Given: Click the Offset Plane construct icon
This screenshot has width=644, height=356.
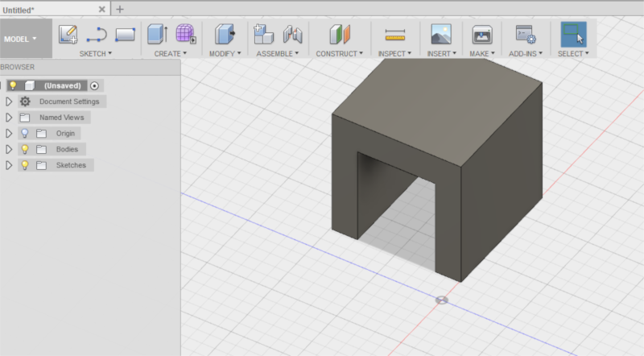Looking at the screenshot, I should pyautogui.click(x=340, y=34).
